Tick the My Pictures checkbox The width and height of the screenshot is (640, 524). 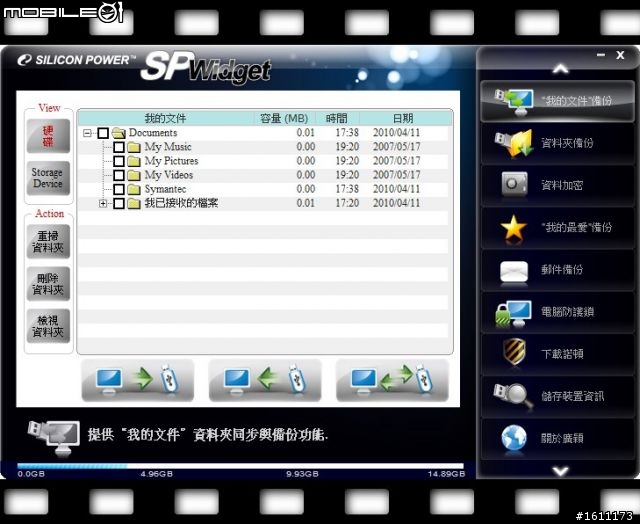pos(119,161)
